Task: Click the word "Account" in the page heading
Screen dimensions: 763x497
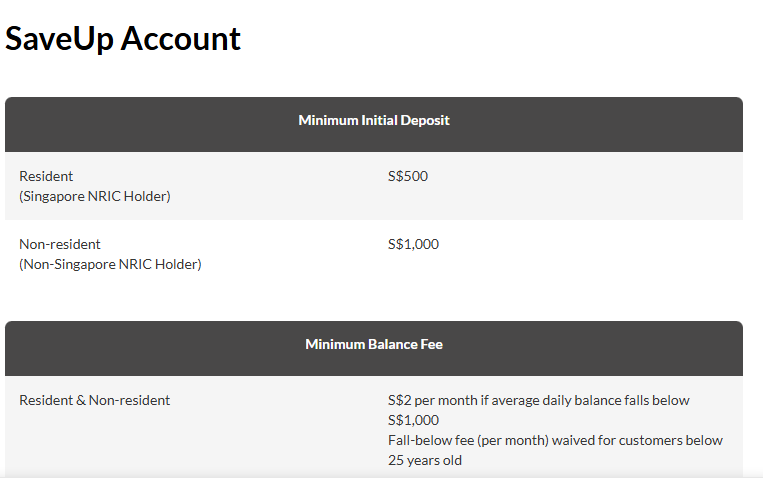Action: (181, 39)
